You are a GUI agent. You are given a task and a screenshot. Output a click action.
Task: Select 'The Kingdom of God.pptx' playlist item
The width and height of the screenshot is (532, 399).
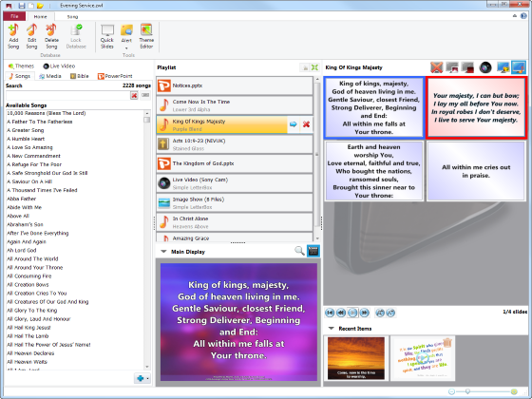point(235,163)
